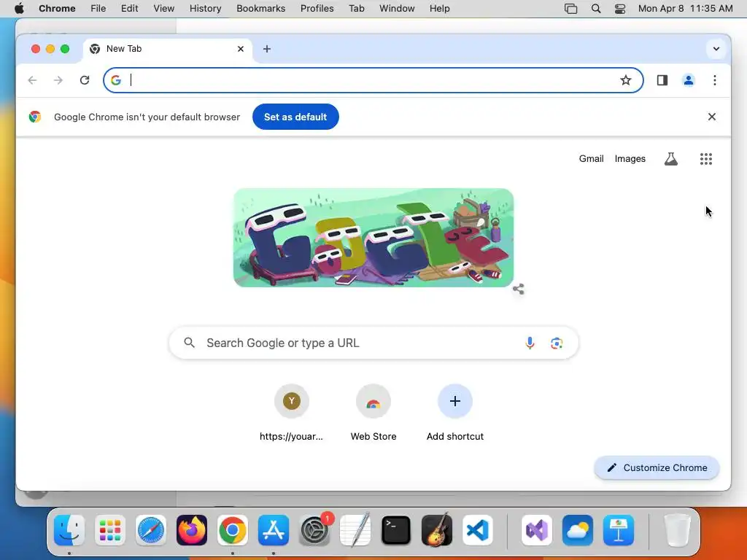Click Chrome icon in the Dock
Image resolution: width=747 pixels, height=560 pixels.
click(x=233, y=530)
